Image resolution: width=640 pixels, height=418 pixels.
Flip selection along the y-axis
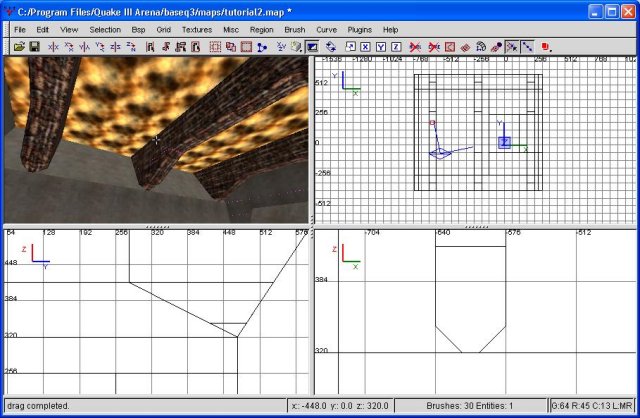pos(84,47)
